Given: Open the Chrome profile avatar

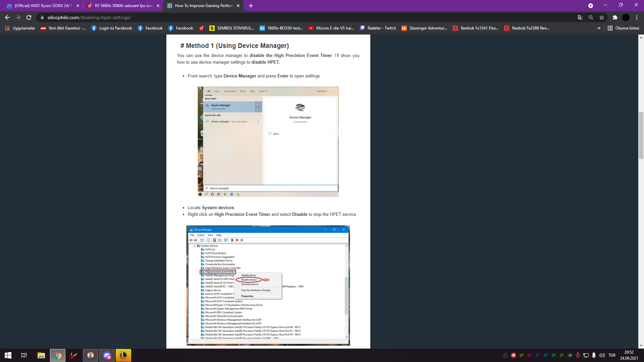Looking at the screenshot, I should (626, 17).
